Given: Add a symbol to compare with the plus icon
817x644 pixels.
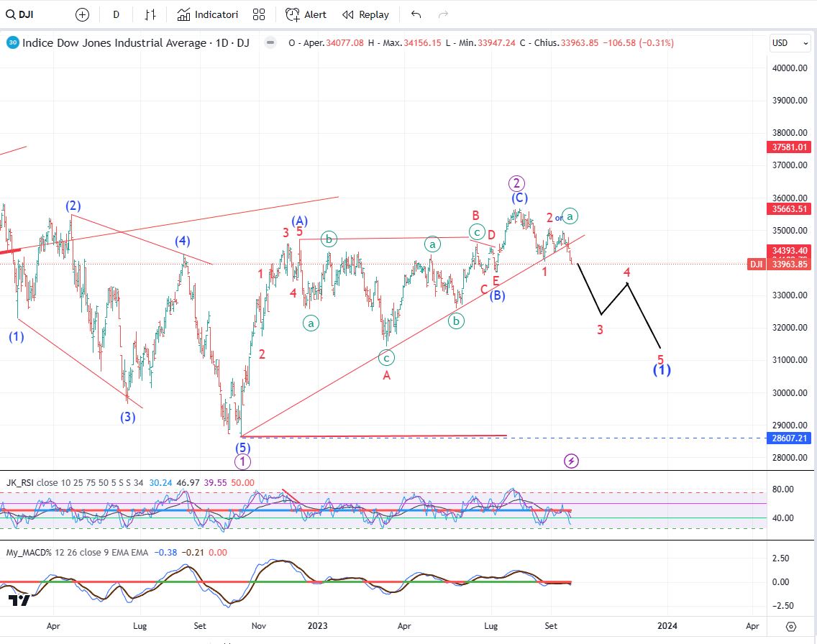Looking at the screenshot, I should (x=82, y=14).
